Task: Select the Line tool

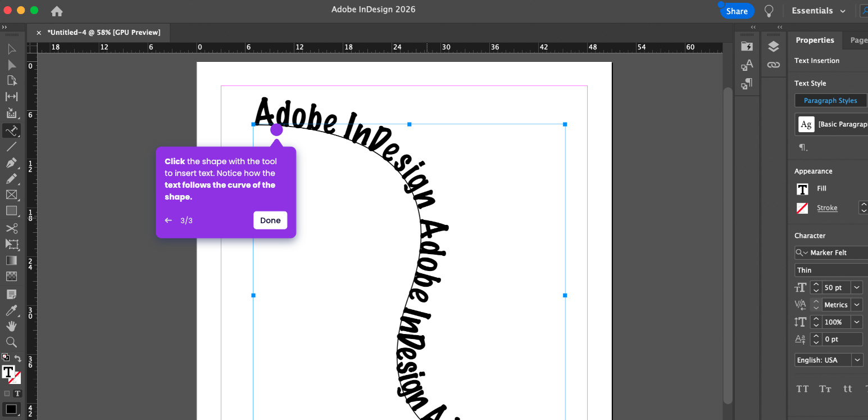Action: tap(11, 147)
